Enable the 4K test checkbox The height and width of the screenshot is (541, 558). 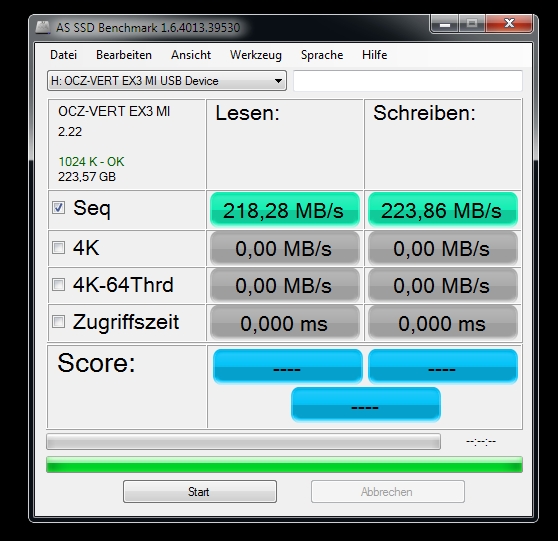(x=58, y=248)
